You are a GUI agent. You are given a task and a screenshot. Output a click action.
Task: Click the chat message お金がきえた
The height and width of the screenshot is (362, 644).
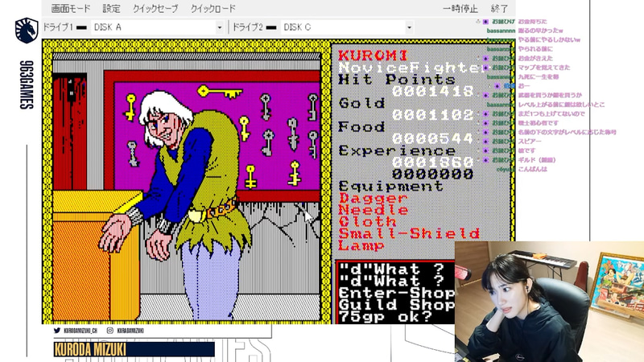535,58
